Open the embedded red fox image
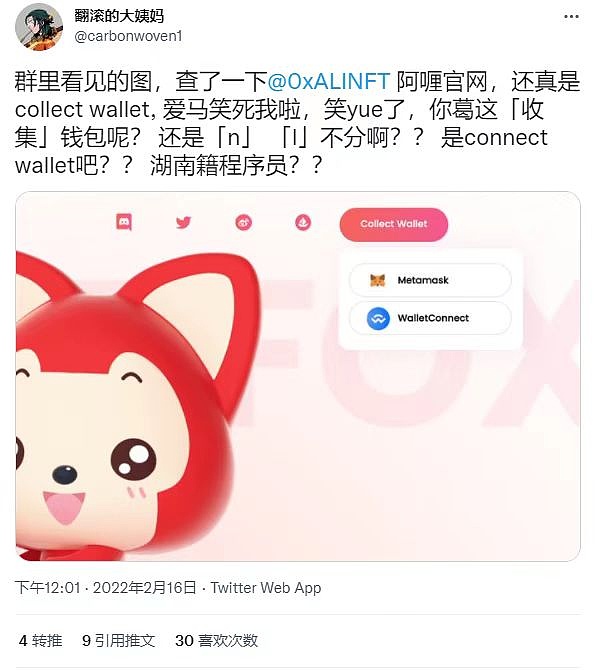The height and width of the screenshot is (670, 597). point(298,376)
